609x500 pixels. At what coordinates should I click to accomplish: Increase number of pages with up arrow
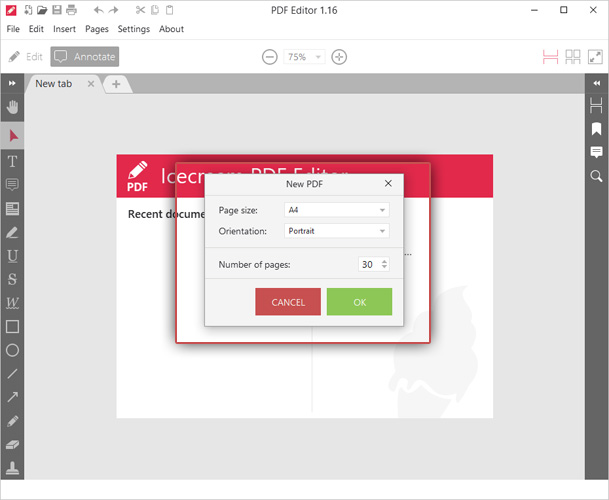click(x=384, y=261)
